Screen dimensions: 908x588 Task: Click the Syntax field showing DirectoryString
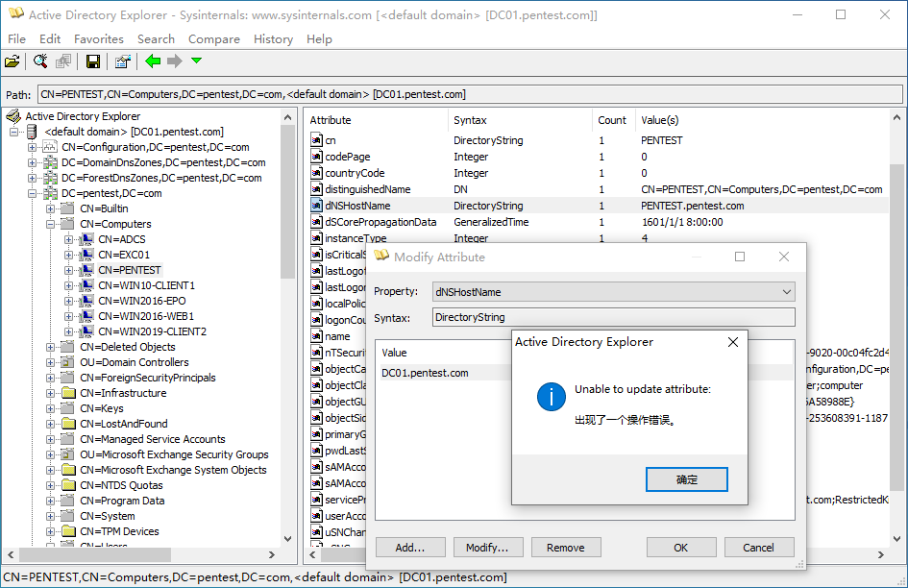(613, 317)
